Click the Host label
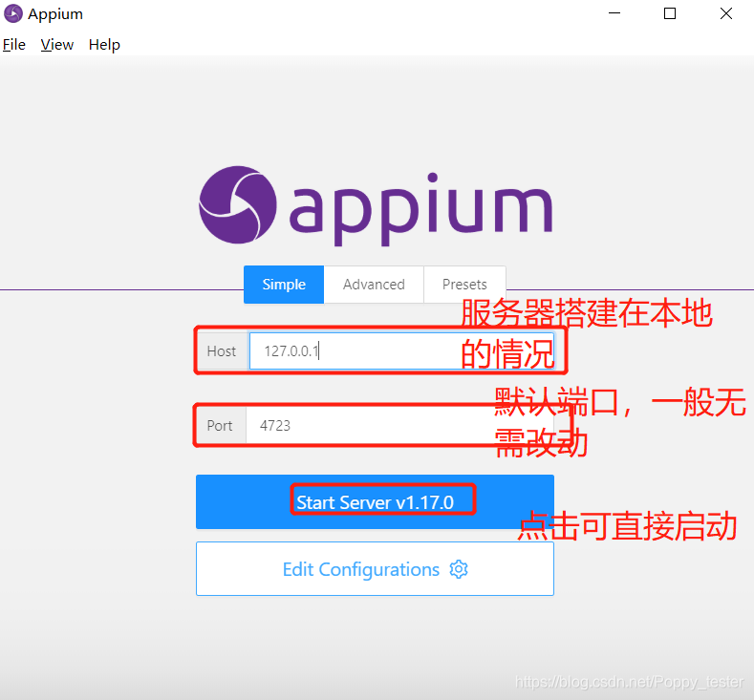The image size is (754, 700). point(222,351)
